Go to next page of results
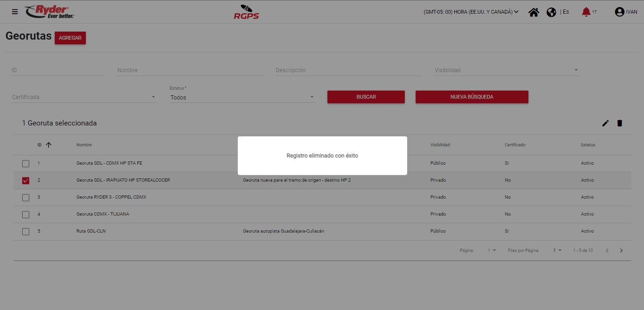The image size is (644, 310). [x=621, y=251]
